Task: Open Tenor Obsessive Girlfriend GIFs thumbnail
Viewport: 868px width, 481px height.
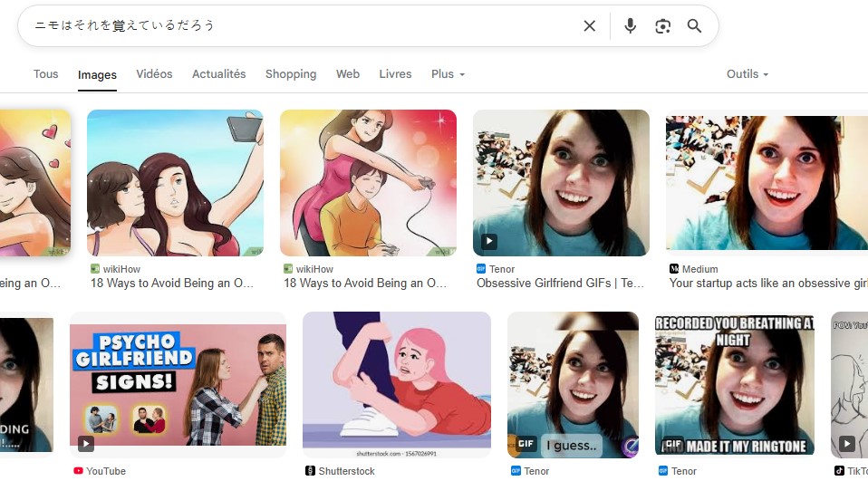Action: click(561, 183)
